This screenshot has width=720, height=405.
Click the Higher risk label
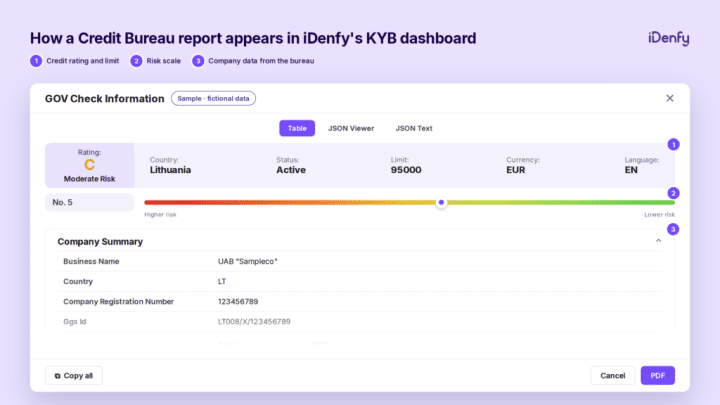point(160,214)
